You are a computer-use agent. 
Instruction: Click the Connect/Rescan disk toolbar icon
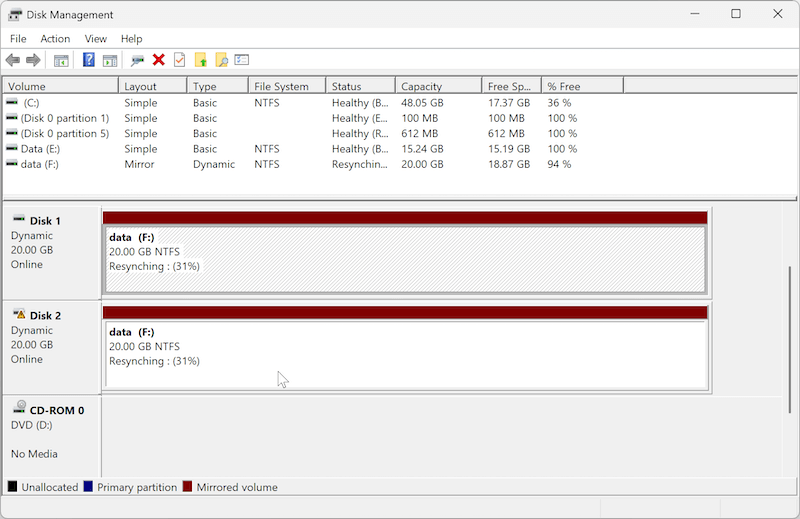(137, 61)
